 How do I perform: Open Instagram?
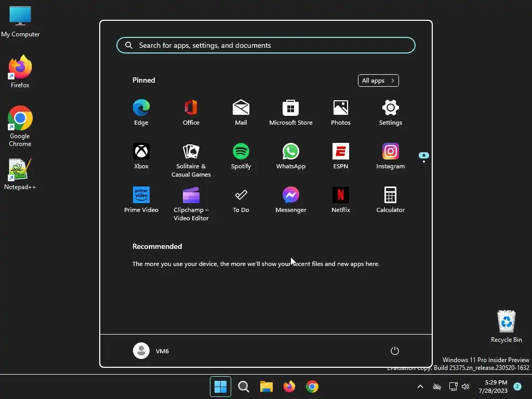(x=391, y=156)
